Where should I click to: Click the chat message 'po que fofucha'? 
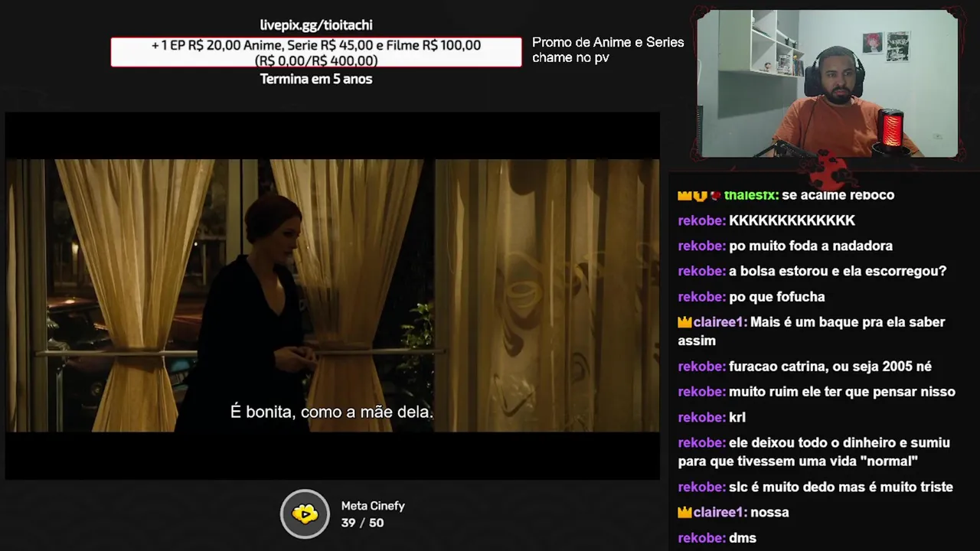point(776,297)
